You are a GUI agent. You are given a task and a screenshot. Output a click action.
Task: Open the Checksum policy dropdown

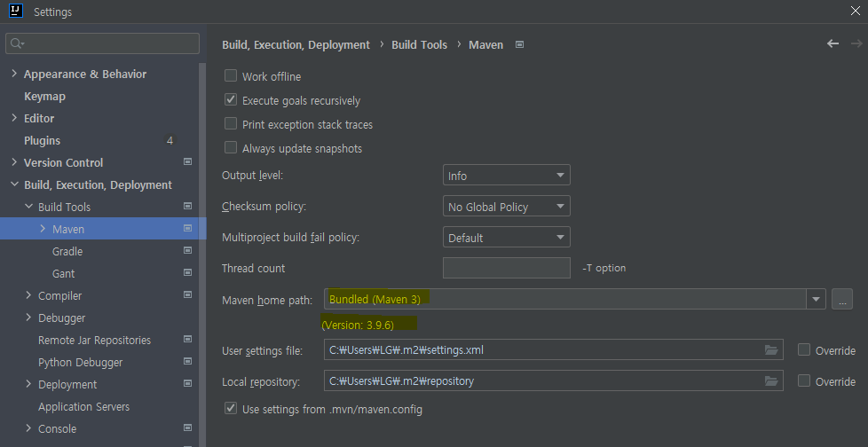coord(507,207)
